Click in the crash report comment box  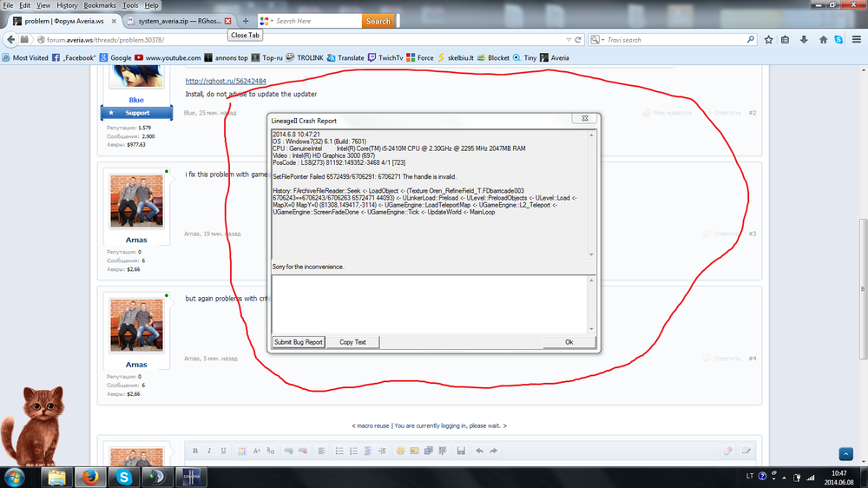[x=430, y=302]
